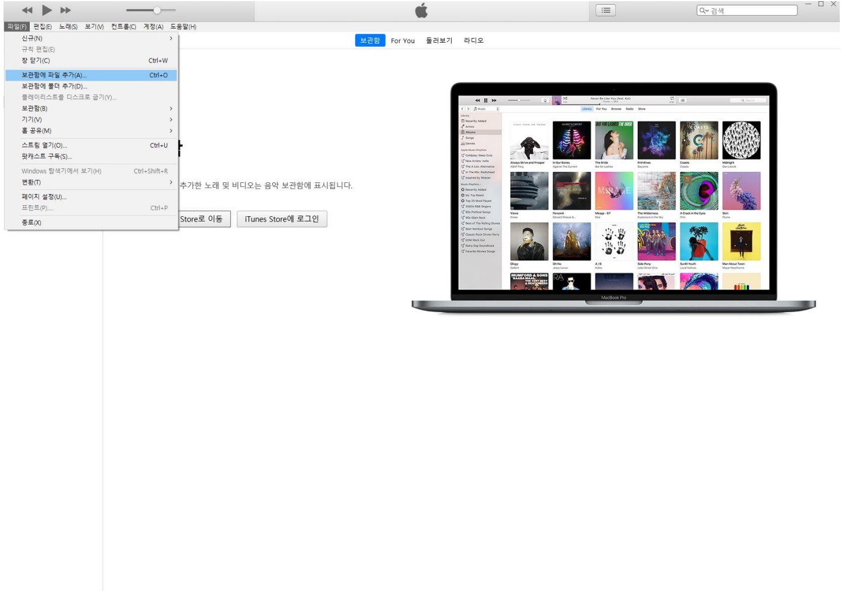The height and width of the screenshot is (616, 842).
Task: Click the Rewind previous track button
Action: point(27,10)
